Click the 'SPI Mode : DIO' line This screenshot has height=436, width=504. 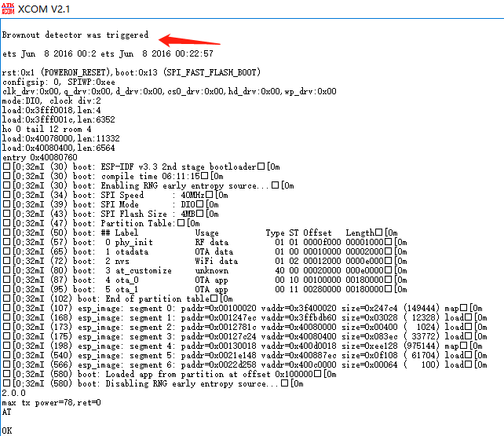111,204
